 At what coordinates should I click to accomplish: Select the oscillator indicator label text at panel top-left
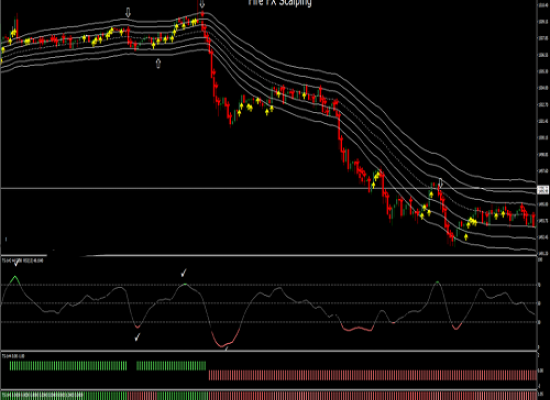click(22, 260)
